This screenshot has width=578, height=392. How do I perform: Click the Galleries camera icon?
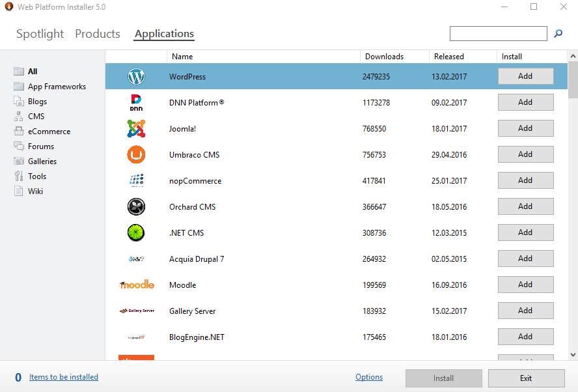point(19,161)
